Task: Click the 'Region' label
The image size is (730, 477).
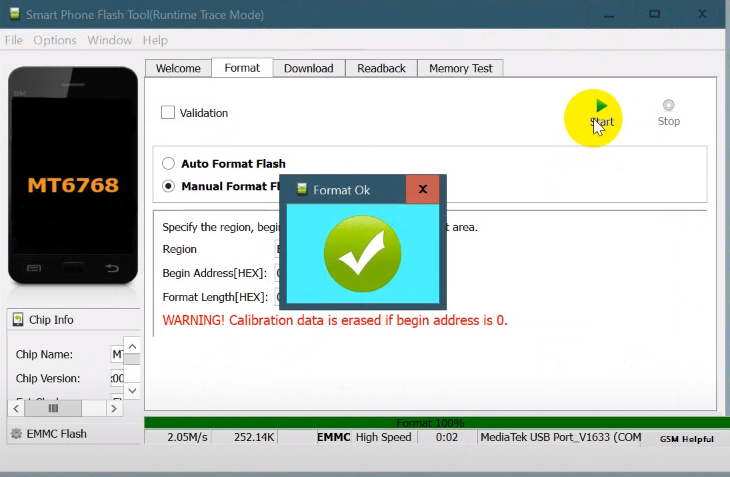Action: coord(179,249)
